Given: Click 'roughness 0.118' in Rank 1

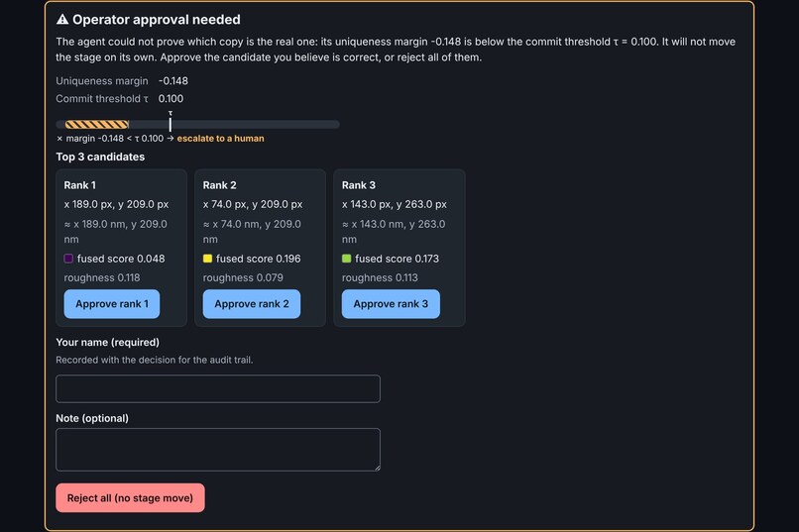Looking at the screenshot, I should coord(102,277).
